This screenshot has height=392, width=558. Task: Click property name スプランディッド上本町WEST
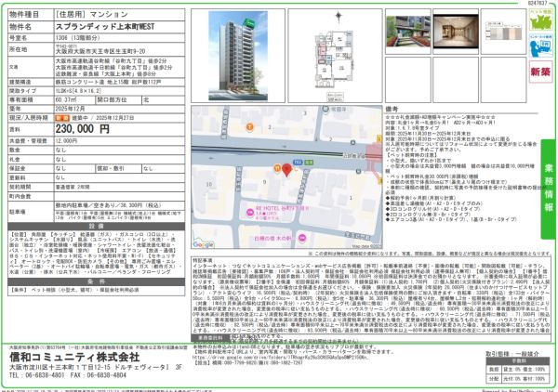(104, 27)
